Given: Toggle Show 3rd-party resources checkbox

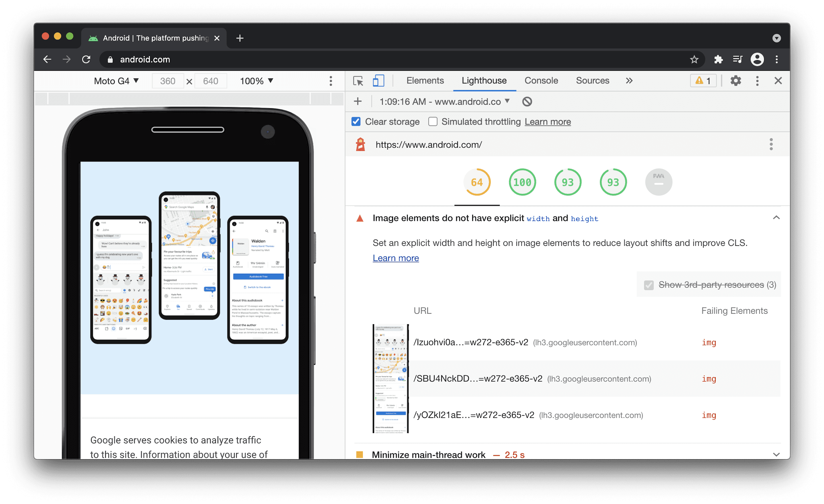Looking at the screenshot, I should click(647, 285).
